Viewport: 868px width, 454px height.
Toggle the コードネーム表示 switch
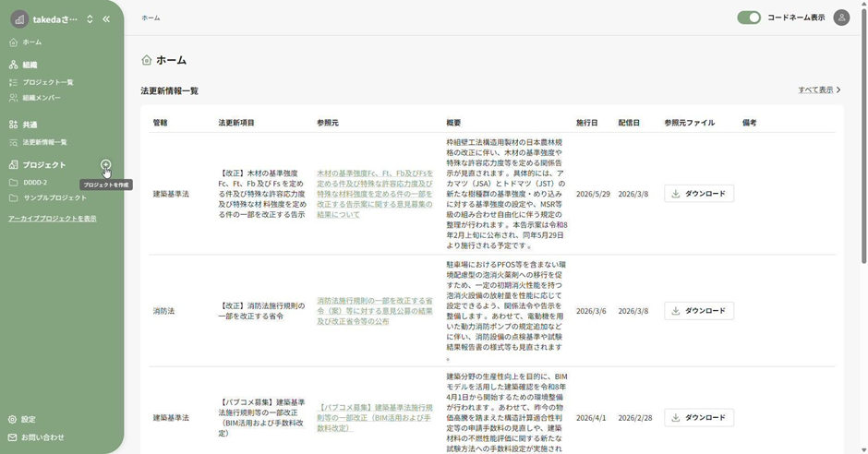[x=749, y=18]
